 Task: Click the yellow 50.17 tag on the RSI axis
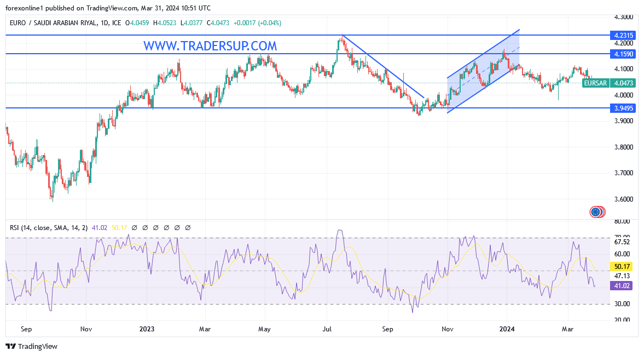622,267
